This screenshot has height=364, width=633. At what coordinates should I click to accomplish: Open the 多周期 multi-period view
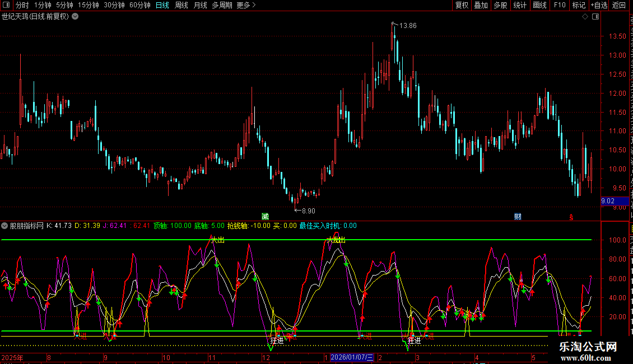(222, 5)
